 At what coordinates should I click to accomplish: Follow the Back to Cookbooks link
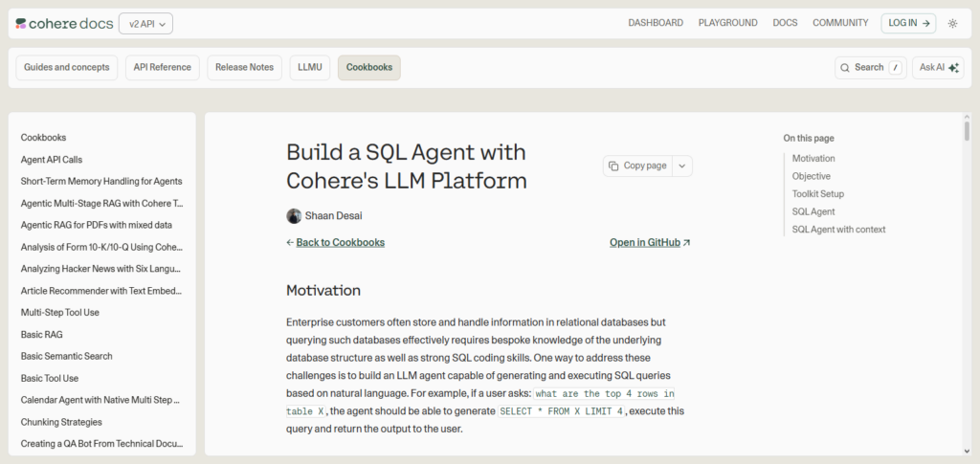(x=340, y=242)
